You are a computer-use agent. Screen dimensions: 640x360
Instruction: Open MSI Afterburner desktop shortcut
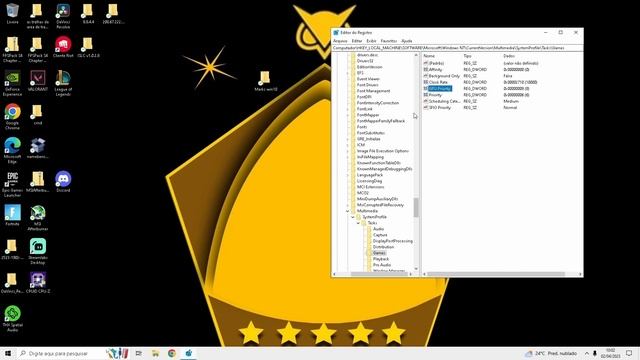click(38, 218)
